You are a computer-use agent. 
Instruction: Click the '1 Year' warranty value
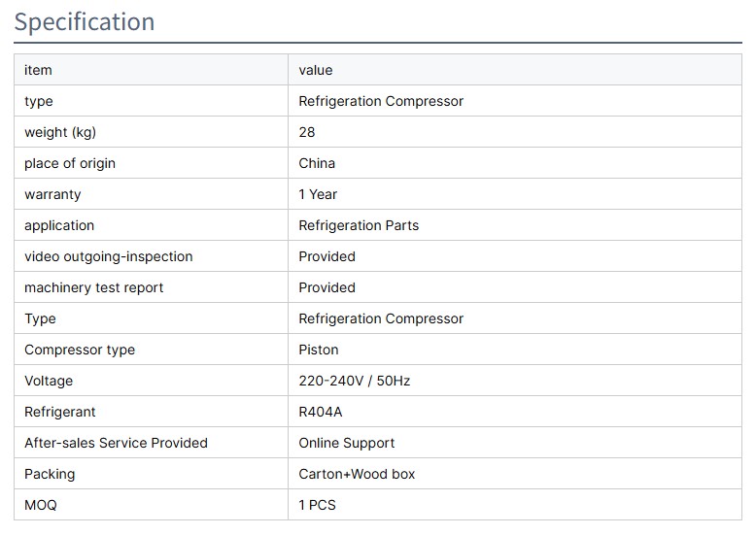click(x=318, y=194)
